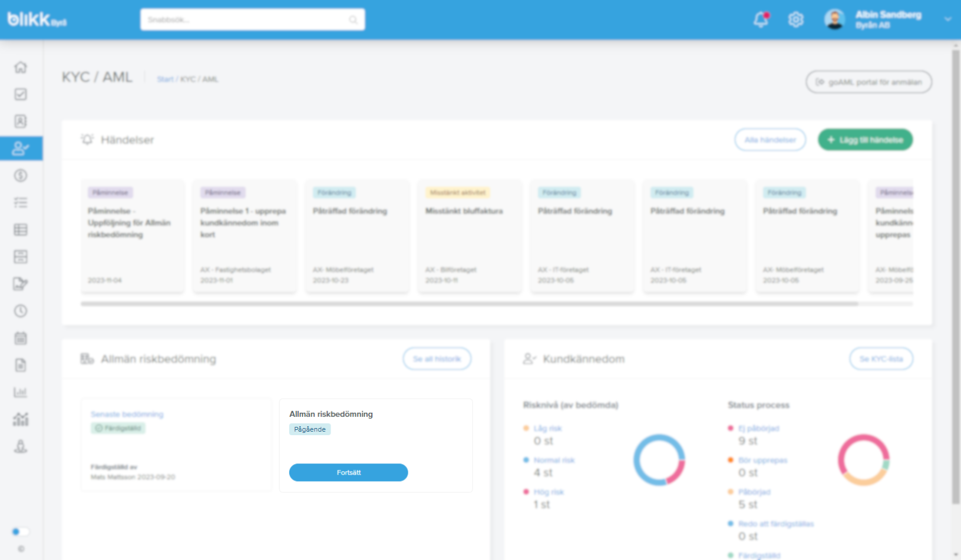Click the Start breadcrumb link

coord(165,79)
